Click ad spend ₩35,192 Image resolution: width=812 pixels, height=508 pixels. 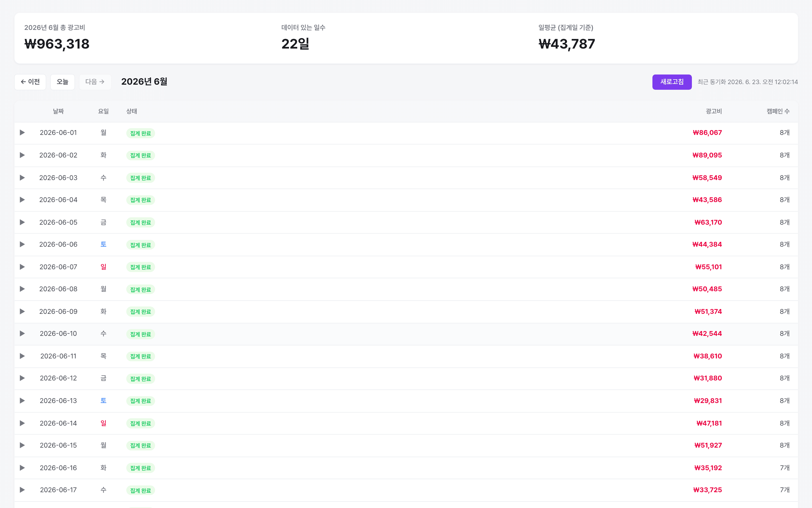[708, 468]
